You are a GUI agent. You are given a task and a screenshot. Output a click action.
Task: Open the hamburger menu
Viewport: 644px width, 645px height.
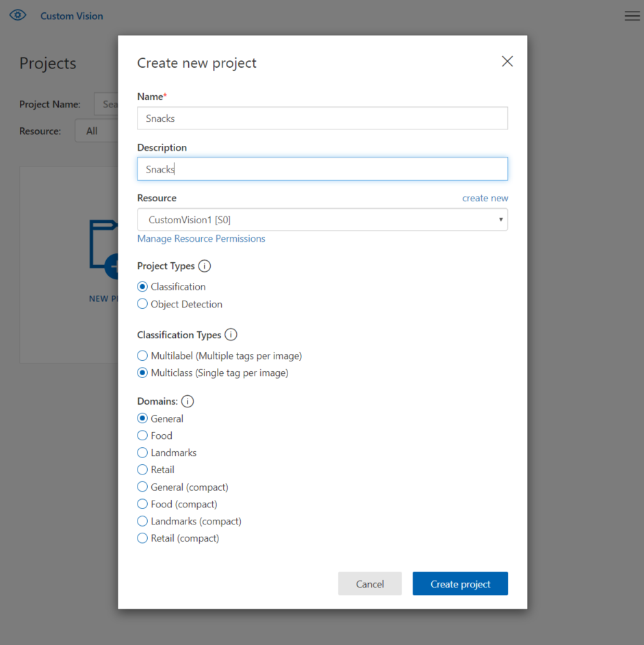(632, 16)
